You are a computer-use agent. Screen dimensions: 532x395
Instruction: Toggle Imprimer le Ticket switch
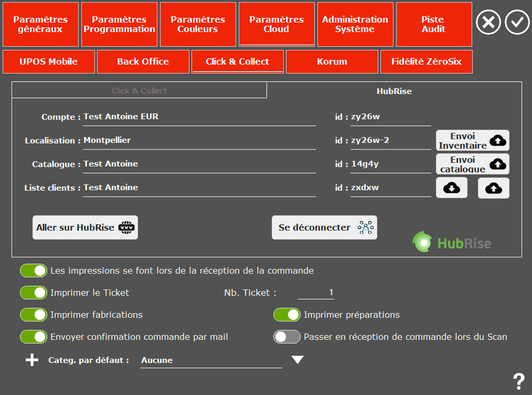click(x=33, y=293)
